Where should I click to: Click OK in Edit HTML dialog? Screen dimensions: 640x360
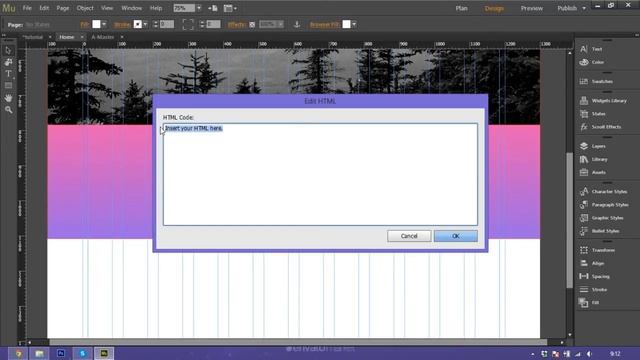456,236
